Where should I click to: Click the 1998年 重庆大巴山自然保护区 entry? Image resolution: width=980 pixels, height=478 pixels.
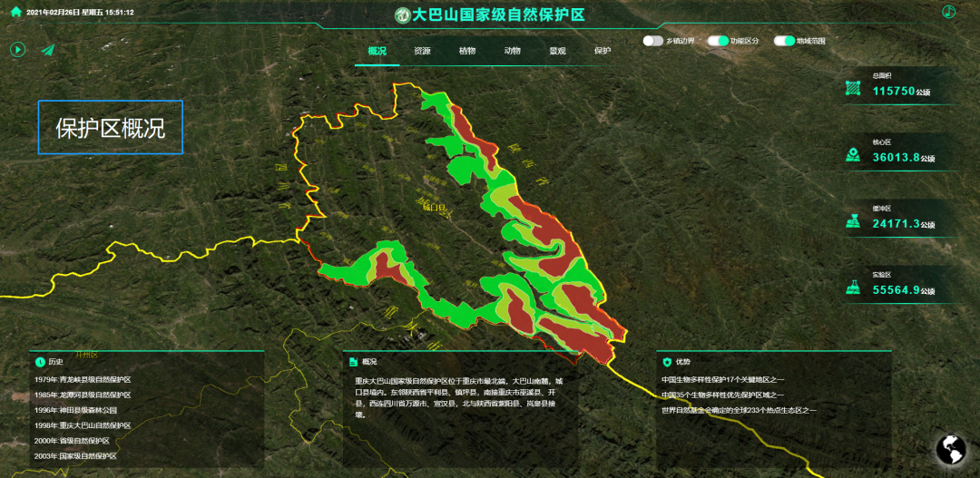pyautogui.click(x=83, y=425)
